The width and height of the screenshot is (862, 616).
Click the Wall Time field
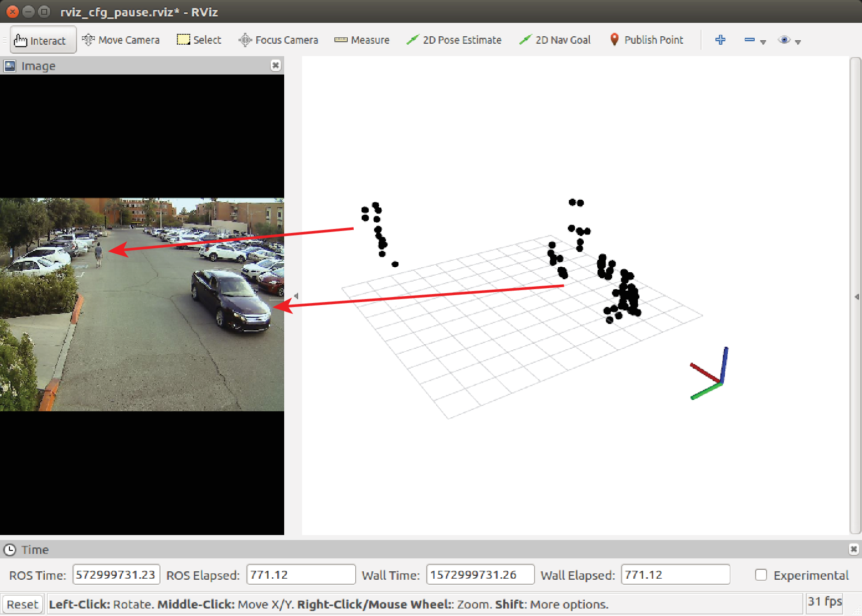(x=480, y=574)
